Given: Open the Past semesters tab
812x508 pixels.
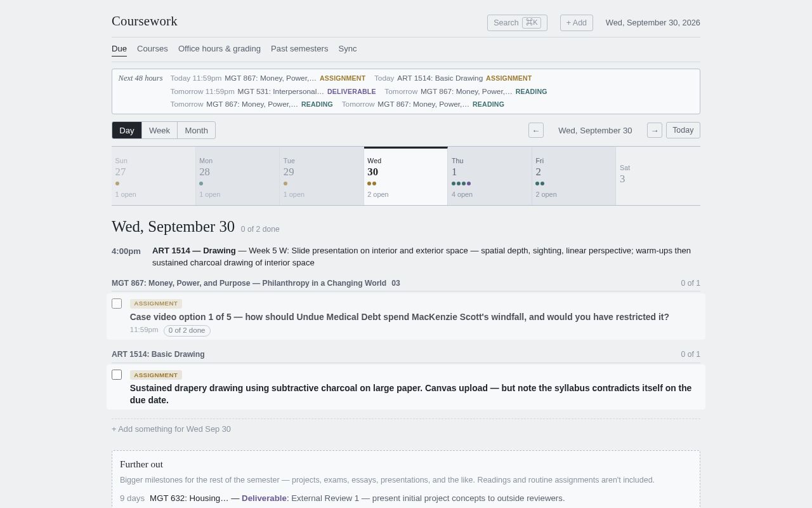Looking at the screenshot, I should coord(299,49).
